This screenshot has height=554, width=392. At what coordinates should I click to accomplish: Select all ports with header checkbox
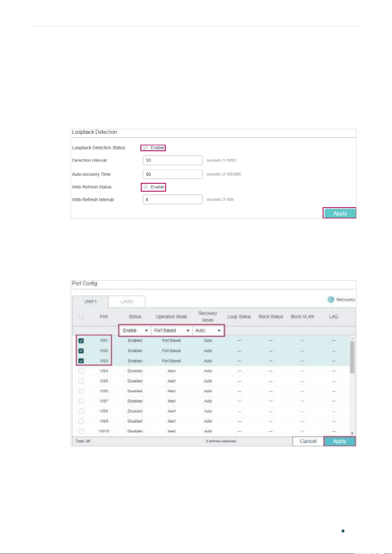[81, 317]
